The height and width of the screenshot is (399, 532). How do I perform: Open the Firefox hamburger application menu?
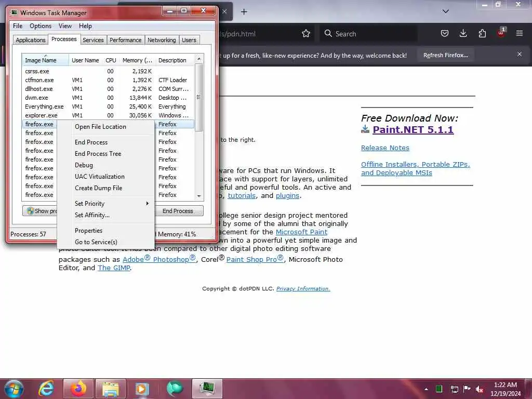tap(520, 33)
